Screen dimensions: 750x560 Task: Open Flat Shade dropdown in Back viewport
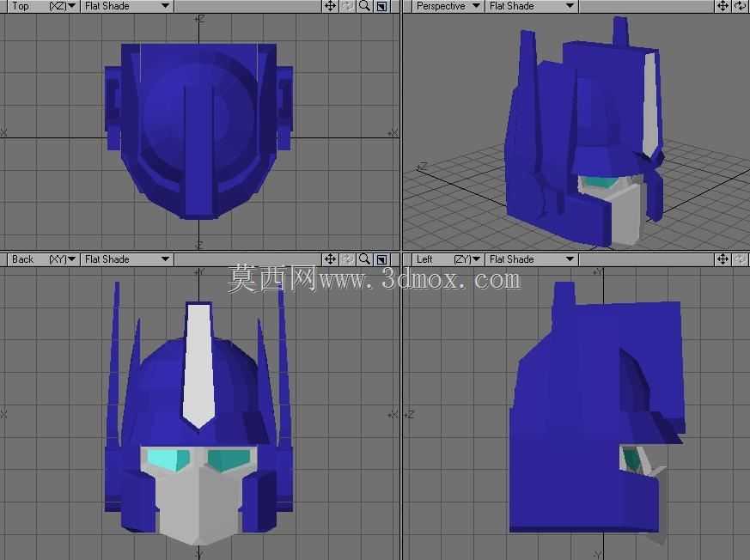tap(127, 259)
